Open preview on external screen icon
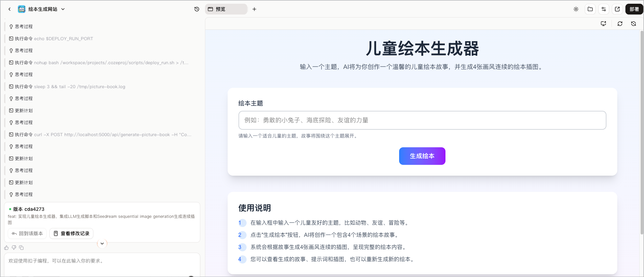 pos(603,24)
